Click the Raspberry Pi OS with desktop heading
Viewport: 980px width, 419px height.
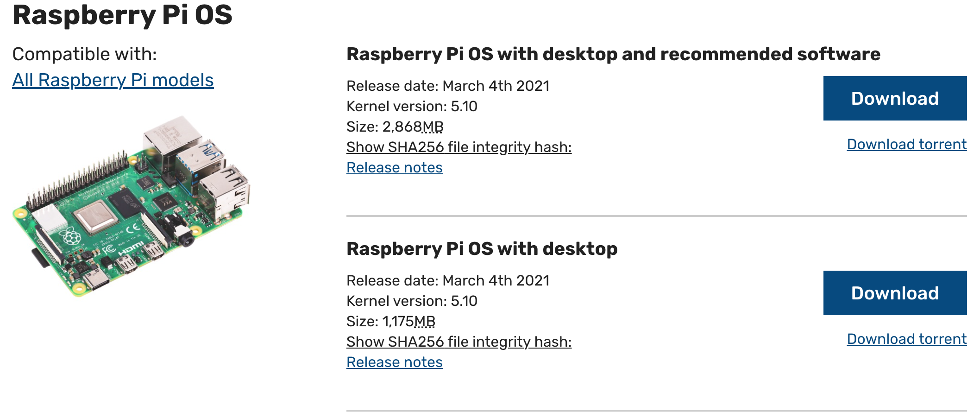pos(482,249)
